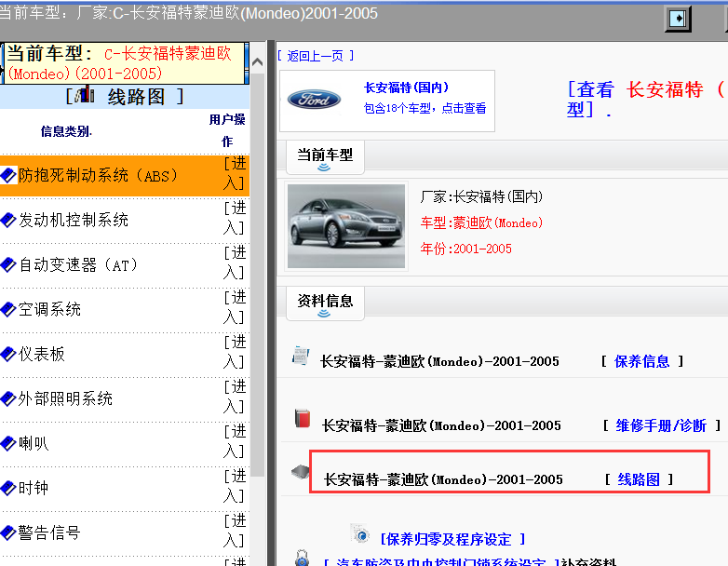The width and height of the screenshot is (728, 566).
Task: Select 警告信号 row text
Action: point(49,532)
